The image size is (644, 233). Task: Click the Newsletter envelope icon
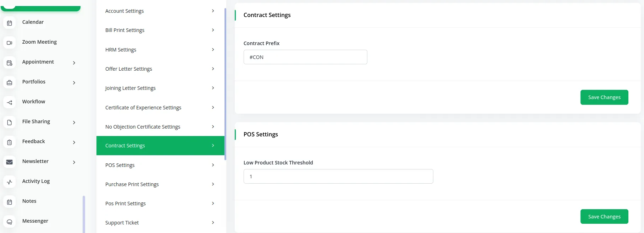click(10, 162)
